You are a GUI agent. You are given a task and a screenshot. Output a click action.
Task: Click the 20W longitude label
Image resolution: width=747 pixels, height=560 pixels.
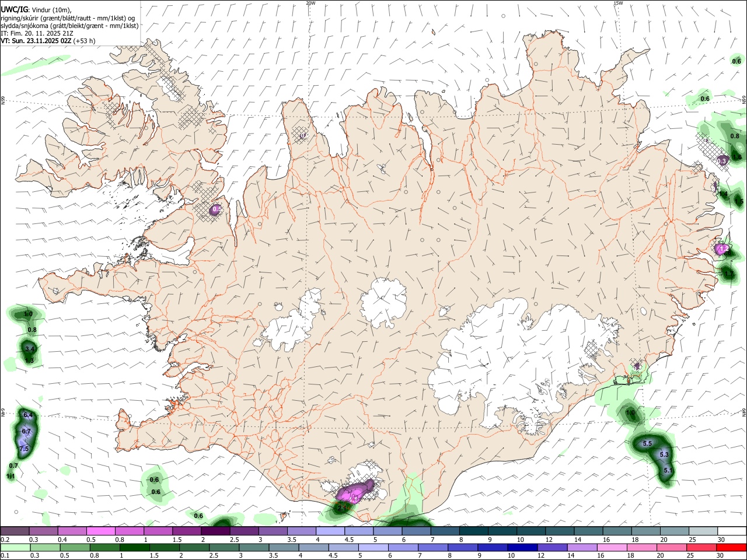[x=310, y=3]
